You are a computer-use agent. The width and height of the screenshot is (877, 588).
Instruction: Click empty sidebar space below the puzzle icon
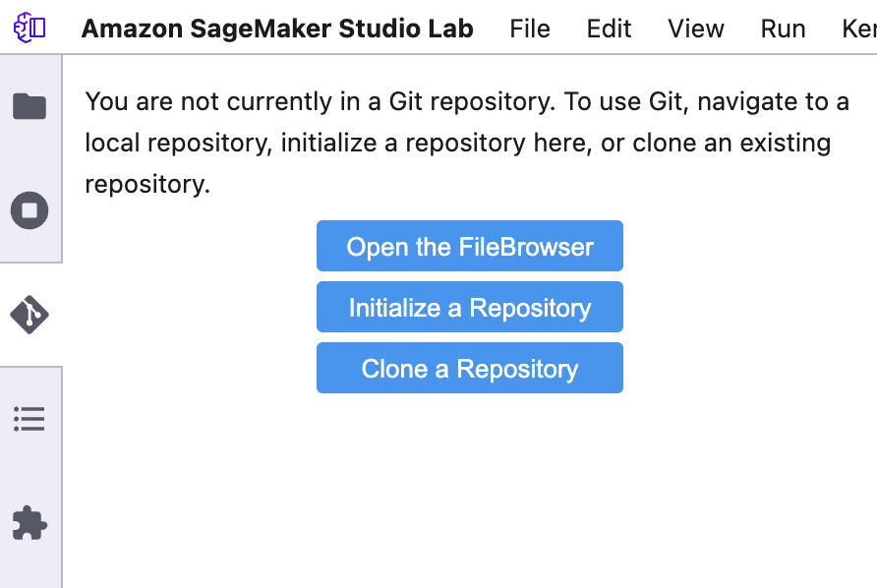30,568
